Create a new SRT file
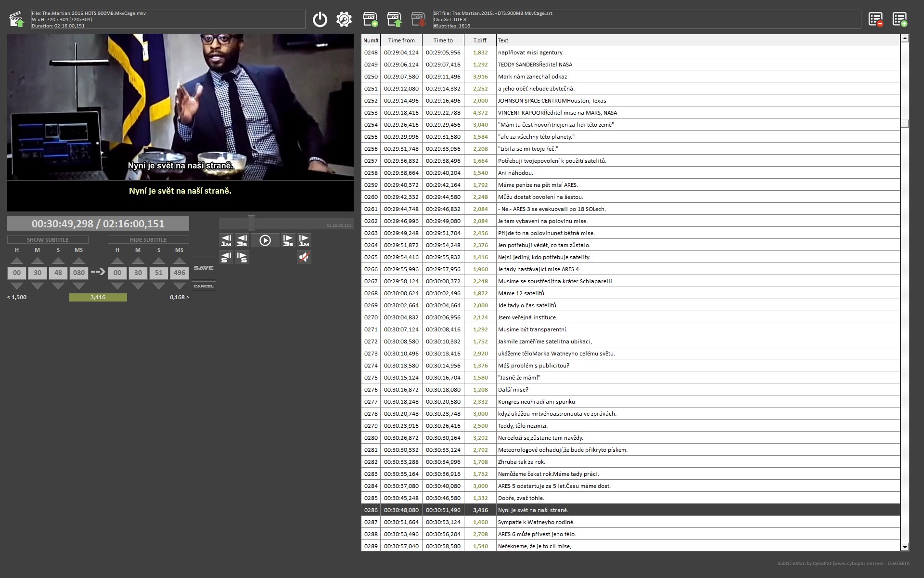Image resolution: width=924 pixels, height=578 pixels. coord(370,19)
